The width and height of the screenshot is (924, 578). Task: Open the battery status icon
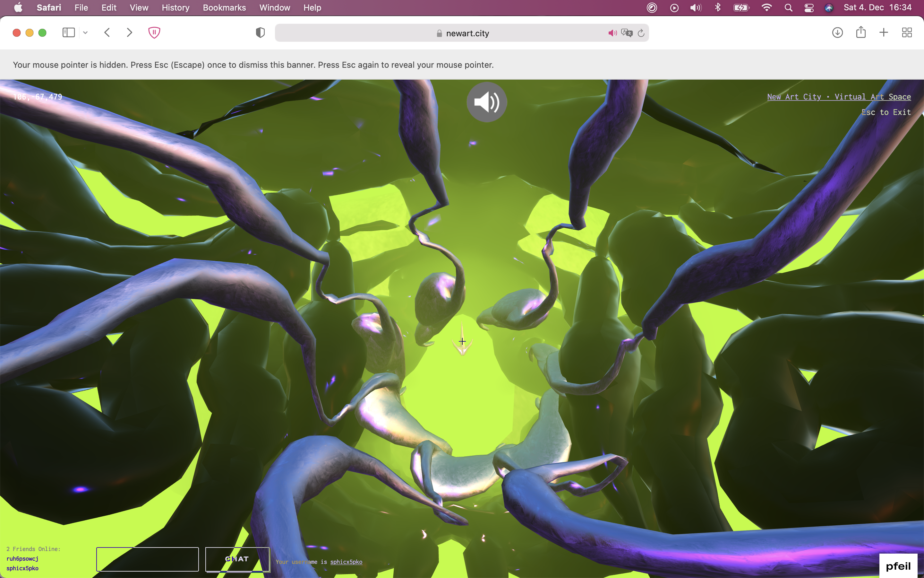(x=741, y=8)
